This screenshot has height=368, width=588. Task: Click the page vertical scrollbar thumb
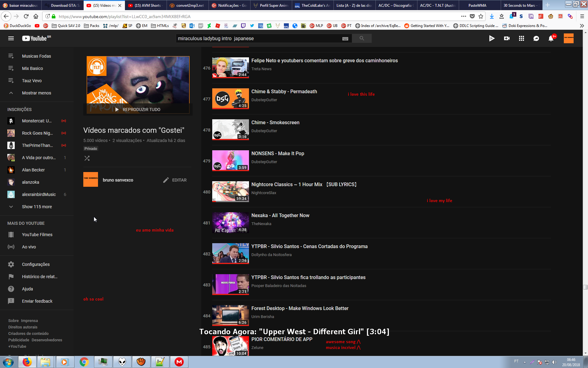(x=585, y=287)
